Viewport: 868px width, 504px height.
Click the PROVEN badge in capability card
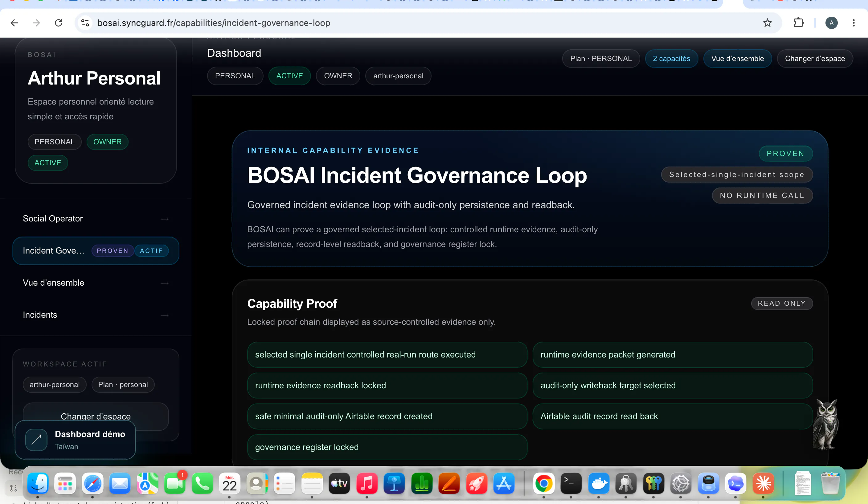[x=786, y=153]
